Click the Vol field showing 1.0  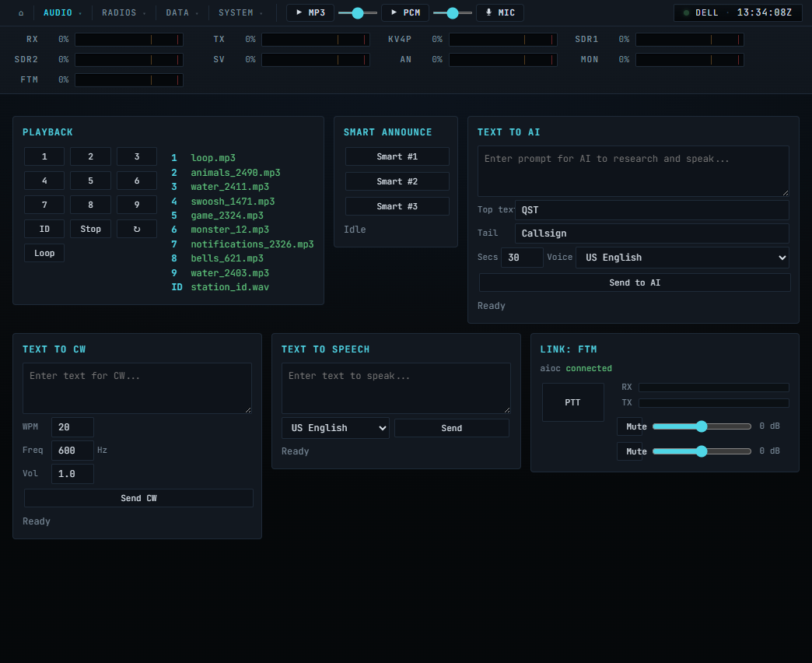tap(72, 474)
